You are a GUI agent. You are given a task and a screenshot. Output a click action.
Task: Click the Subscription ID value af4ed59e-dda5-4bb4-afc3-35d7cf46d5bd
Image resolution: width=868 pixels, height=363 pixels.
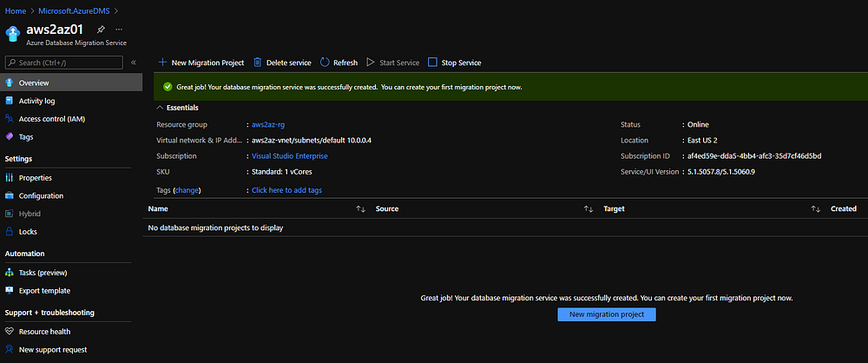point(754,156)
